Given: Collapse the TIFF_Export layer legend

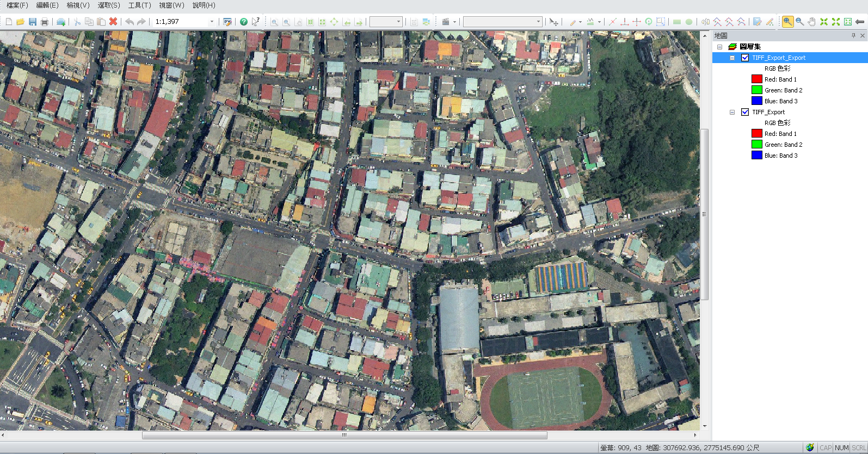Looking at the screenshot, I should point(732,112).
